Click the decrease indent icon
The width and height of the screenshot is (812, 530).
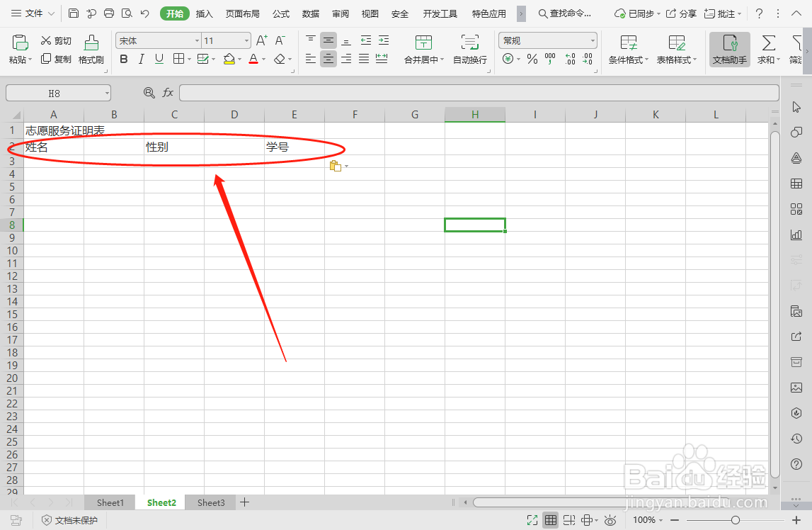click(365, 40)
